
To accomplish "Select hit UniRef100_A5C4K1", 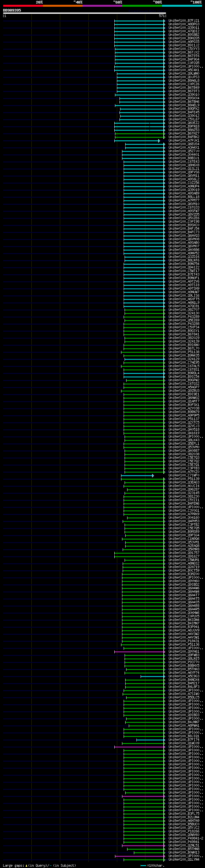I will (184, 70).
